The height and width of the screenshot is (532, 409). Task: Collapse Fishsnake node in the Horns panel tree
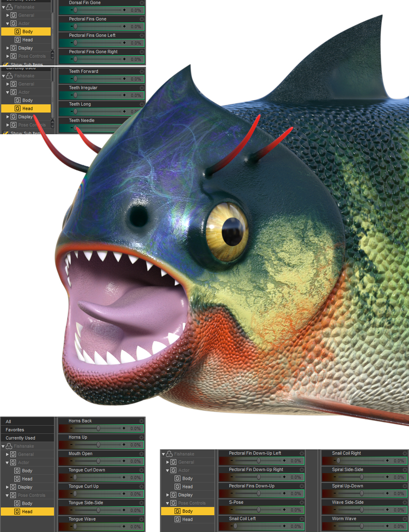click(3, 446)
